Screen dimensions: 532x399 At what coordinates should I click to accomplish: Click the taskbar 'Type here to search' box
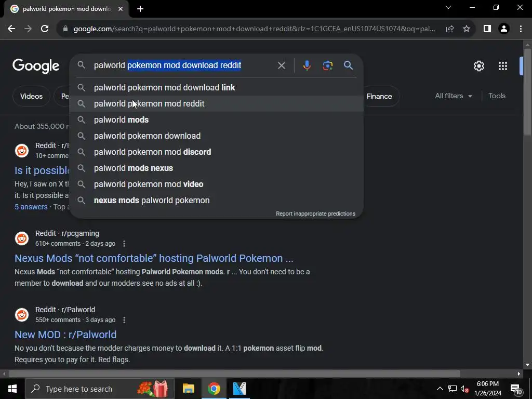coord(100,389)
